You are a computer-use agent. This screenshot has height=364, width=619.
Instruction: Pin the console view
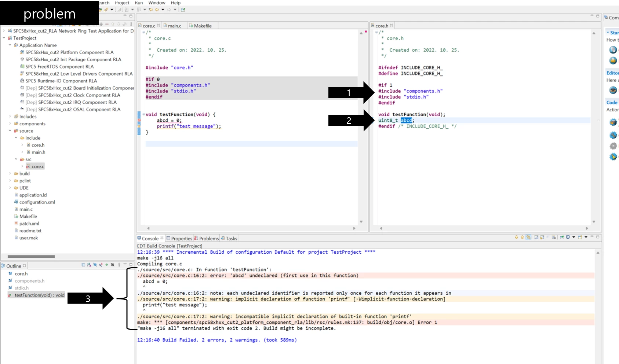pos(562,237)
